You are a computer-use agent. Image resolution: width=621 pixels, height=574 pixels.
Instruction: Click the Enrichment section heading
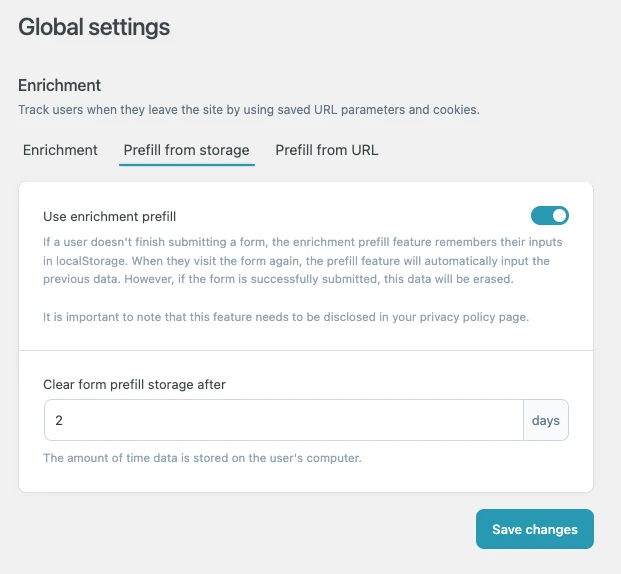click(60, 86)
